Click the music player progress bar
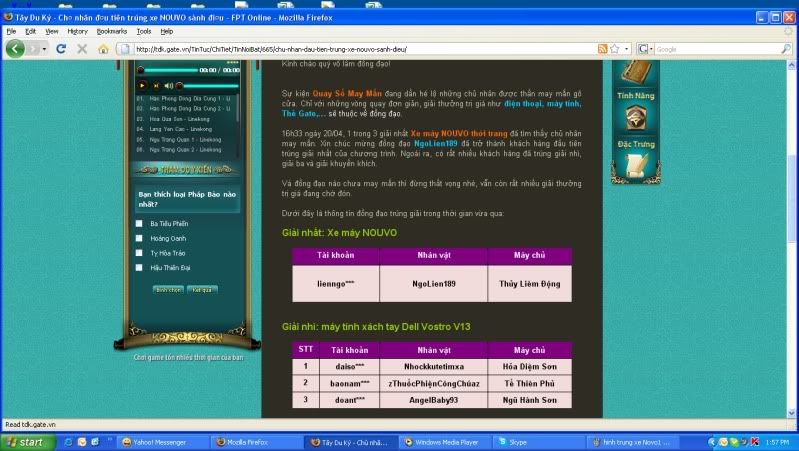Image resolution: width=799 pixels, height=451 pixels. [x=169, y=70]
